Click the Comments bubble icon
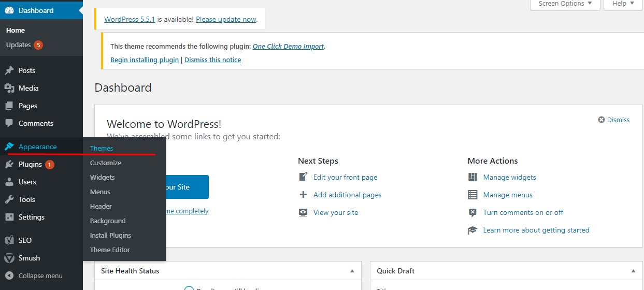This screenshot has height=290, width=644. [x=9, y=123]
